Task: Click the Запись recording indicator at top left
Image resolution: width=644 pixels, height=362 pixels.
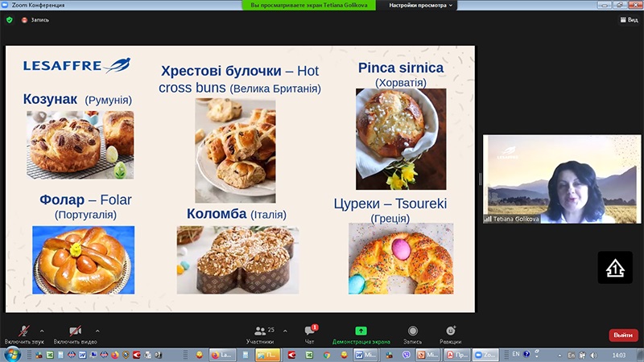Action: (35, 19)
